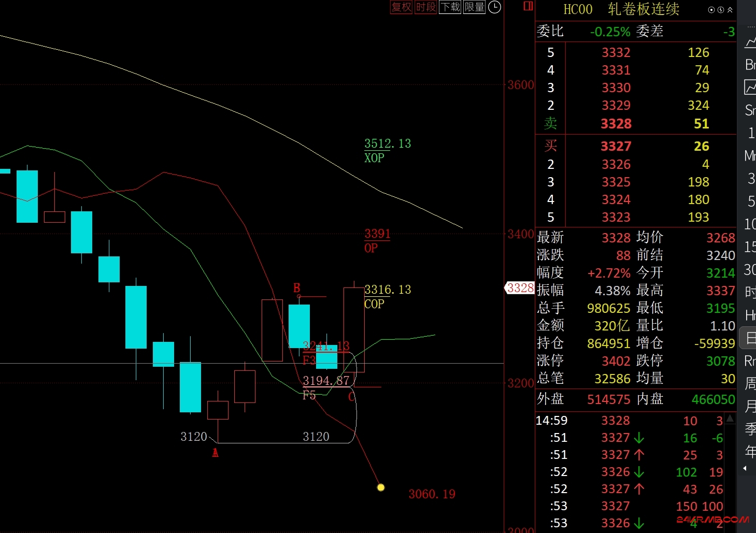Click the 3316.13 COP target label
The image size is (756, 533).
tap(388, 296)
